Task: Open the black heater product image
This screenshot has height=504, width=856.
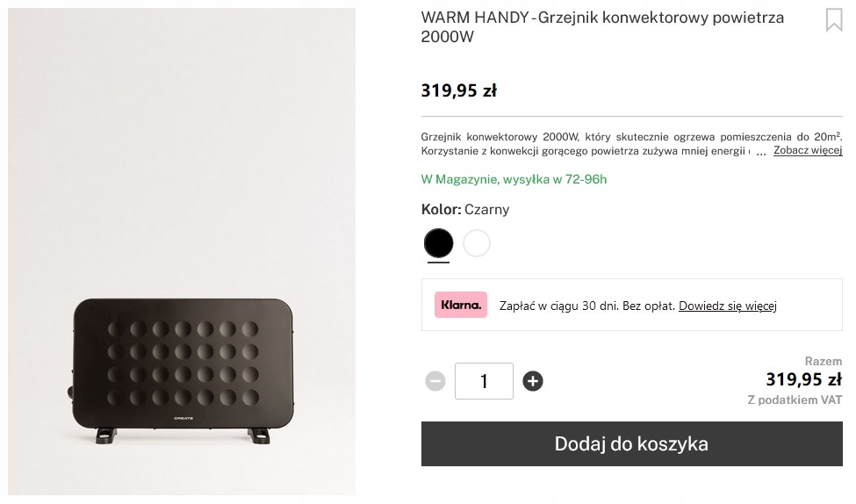Action: [182, 251]
